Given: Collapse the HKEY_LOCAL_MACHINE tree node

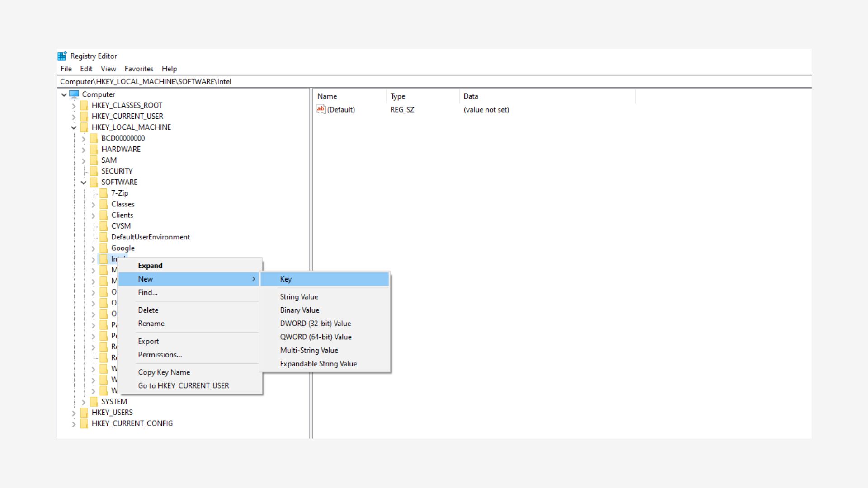Looking at the screenshot, I should tap(74, 128).
